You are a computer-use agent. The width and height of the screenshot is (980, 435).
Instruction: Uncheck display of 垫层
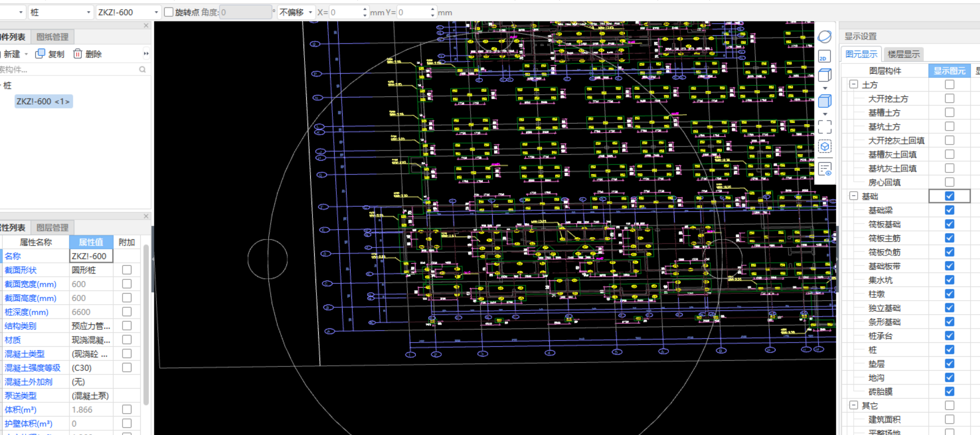tap(949, 364)
